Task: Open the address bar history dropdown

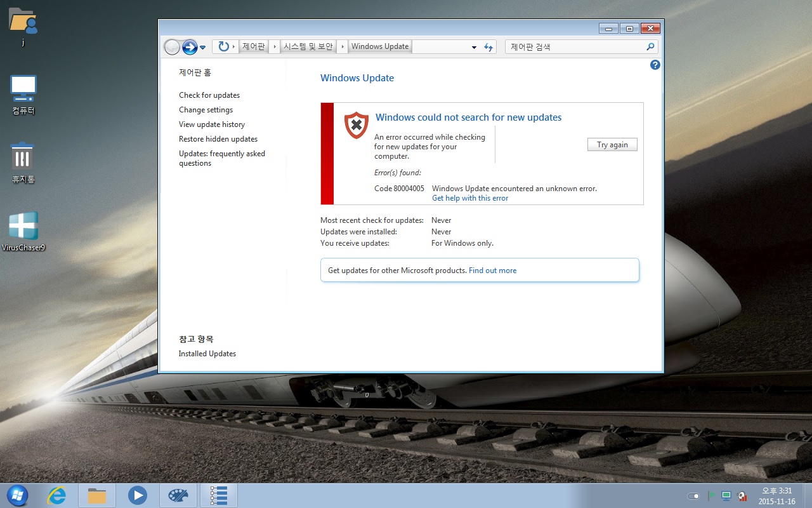Action: tap(474, 47)
